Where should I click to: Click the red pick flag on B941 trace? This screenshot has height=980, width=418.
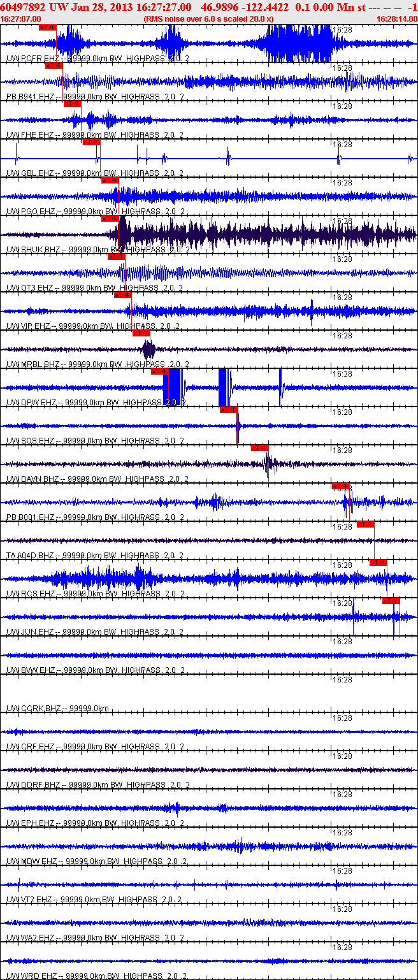pyautogui.click(x=54, y=66)
